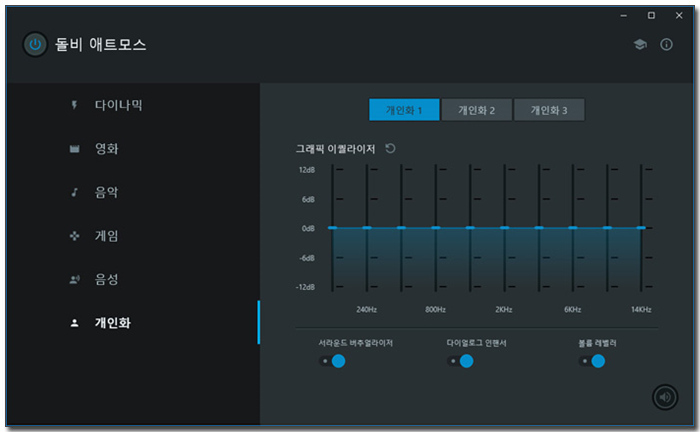Click the clapperboard icon beside 영화

[75, 149]
